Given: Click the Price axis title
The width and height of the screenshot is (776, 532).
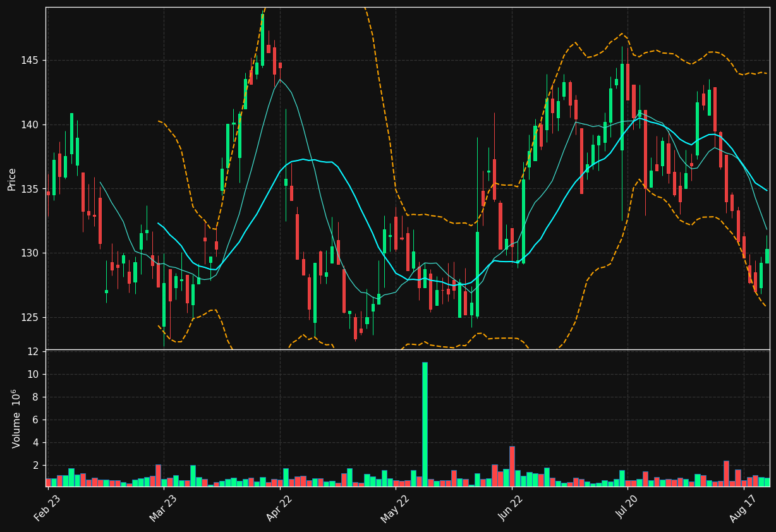Looking at the screenshot, I should pos(12,179).
